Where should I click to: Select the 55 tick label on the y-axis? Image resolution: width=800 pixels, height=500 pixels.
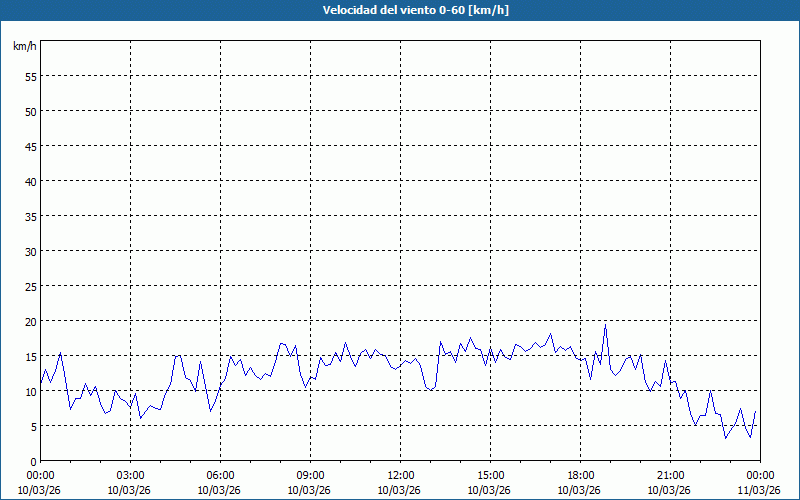pos(30,76)
